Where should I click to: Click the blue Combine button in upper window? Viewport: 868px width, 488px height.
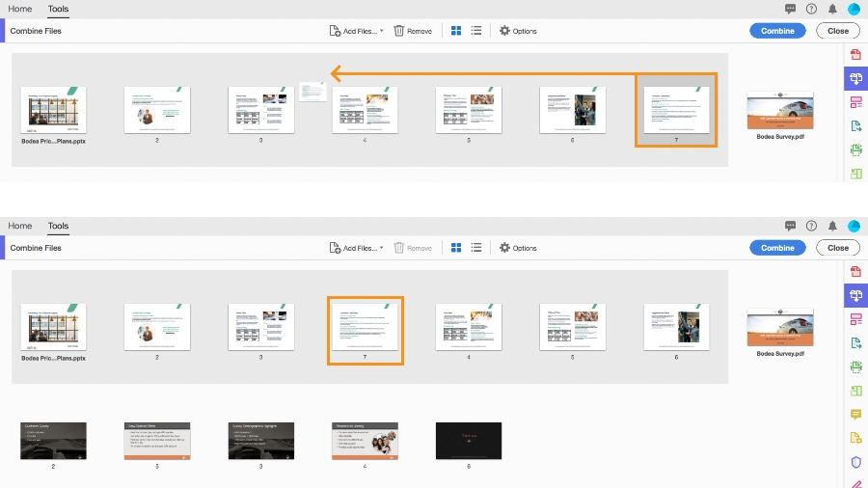pyautogui.click(x=777, y=31)
